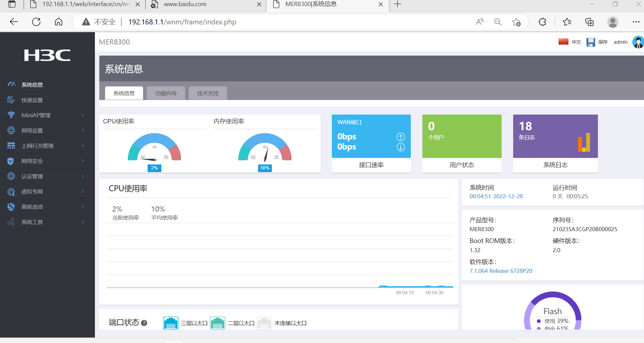Switch to the 技术支持 tab
Viewport: 644px width, 343px height.
208,93
